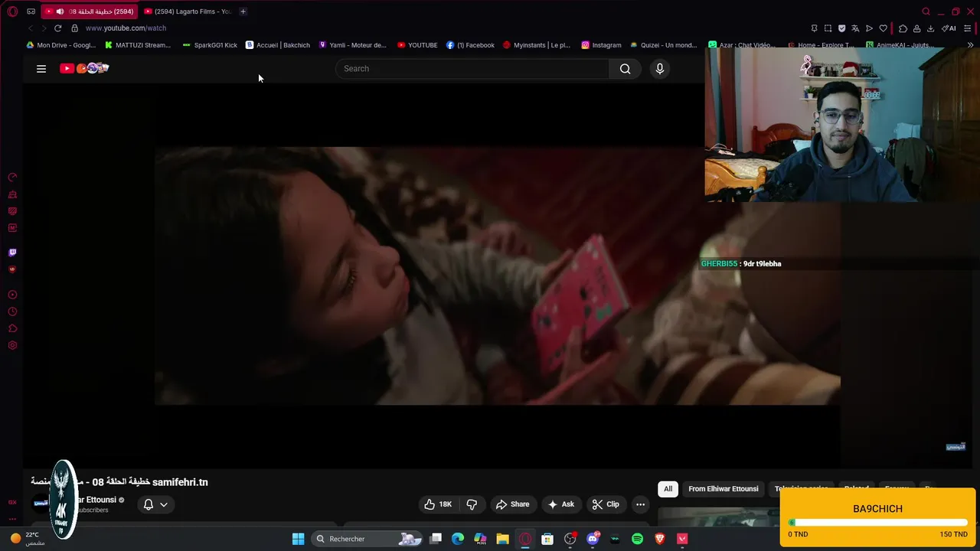Click the Share button
This screenshot has height=551, width=980.
tap(512, 504)
